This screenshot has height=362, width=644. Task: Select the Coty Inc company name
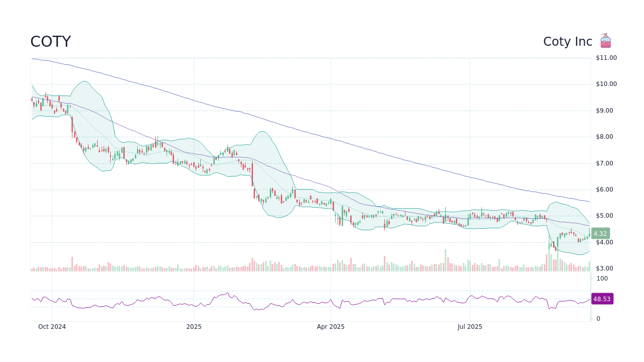568,41
